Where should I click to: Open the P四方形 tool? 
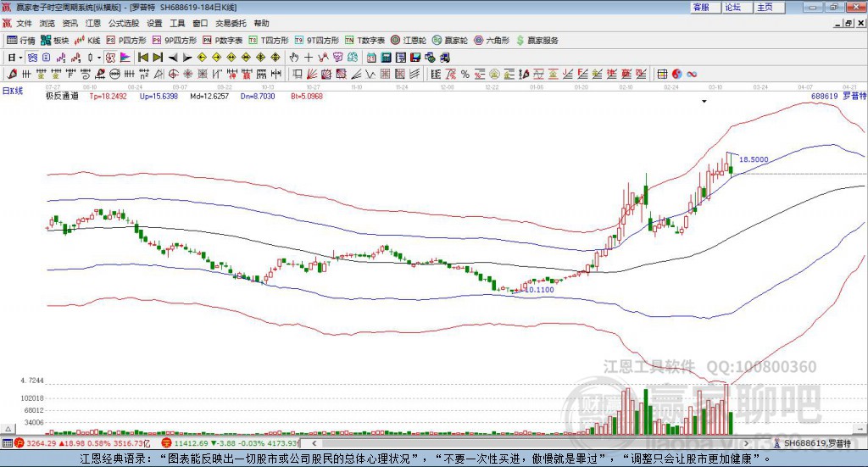point(126,41)
